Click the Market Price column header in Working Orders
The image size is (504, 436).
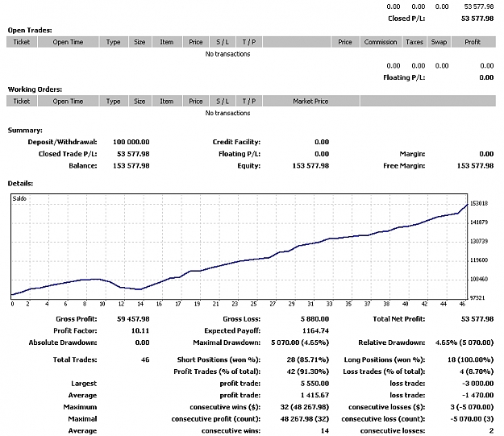310,102
